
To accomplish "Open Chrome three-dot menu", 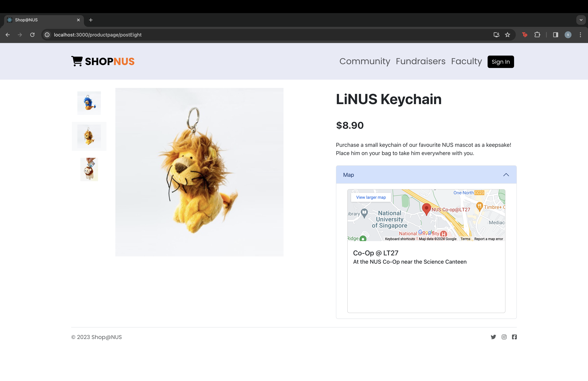I will coord(580,35).
